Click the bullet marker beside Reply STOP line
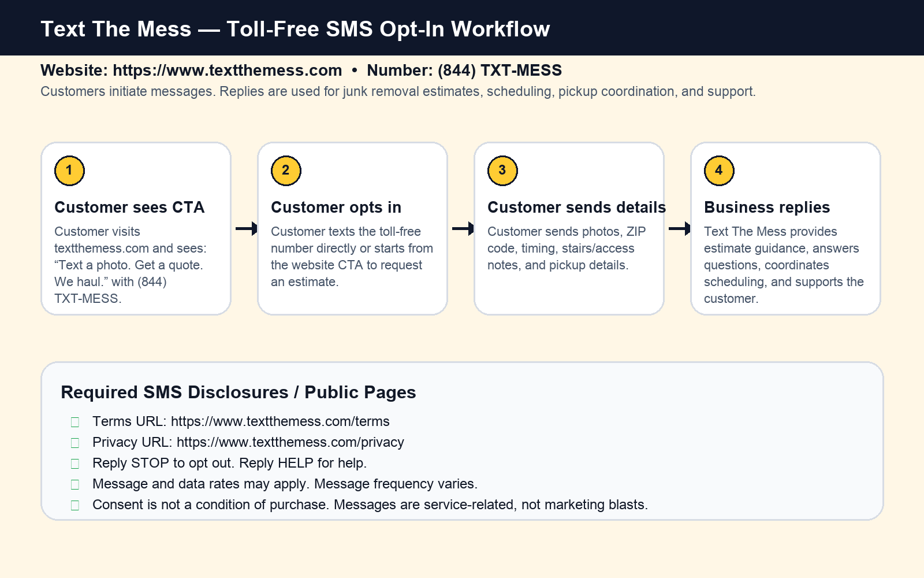 click(x=75, y=464)
